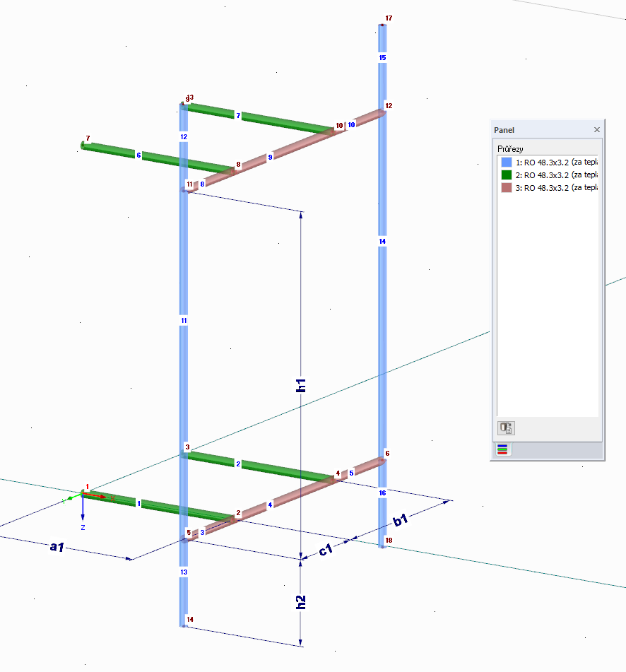Click the green color swatch for cross-section 2
The height and width of the screenshot is (672, 626).
507,175
